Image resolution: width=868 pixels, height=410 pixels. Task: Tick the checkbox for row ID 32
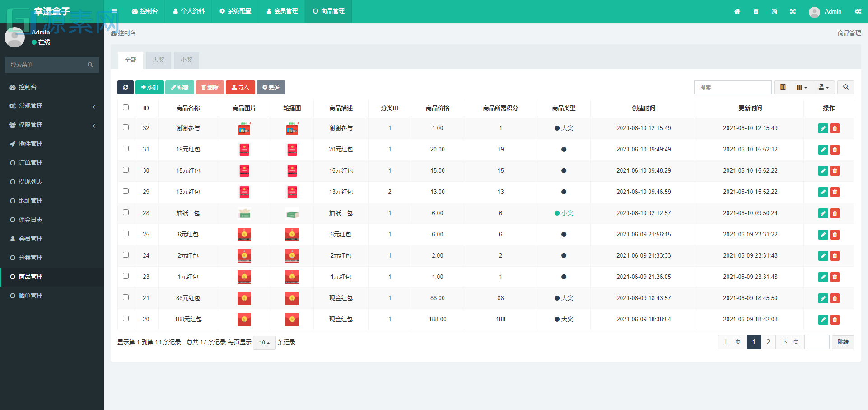coord(126,127)
